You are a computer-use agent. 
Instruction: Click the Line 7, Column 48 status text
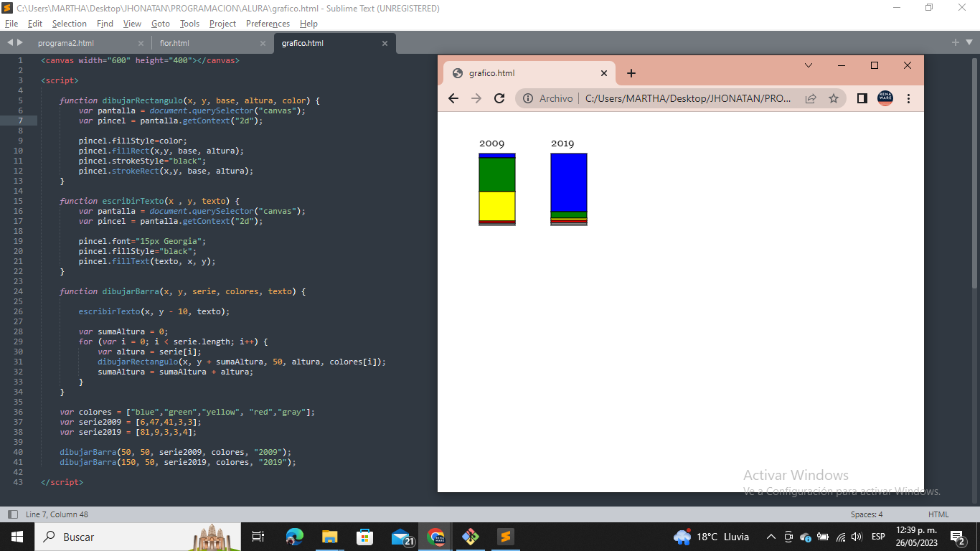pyautogui.click(x=57, y=514)
